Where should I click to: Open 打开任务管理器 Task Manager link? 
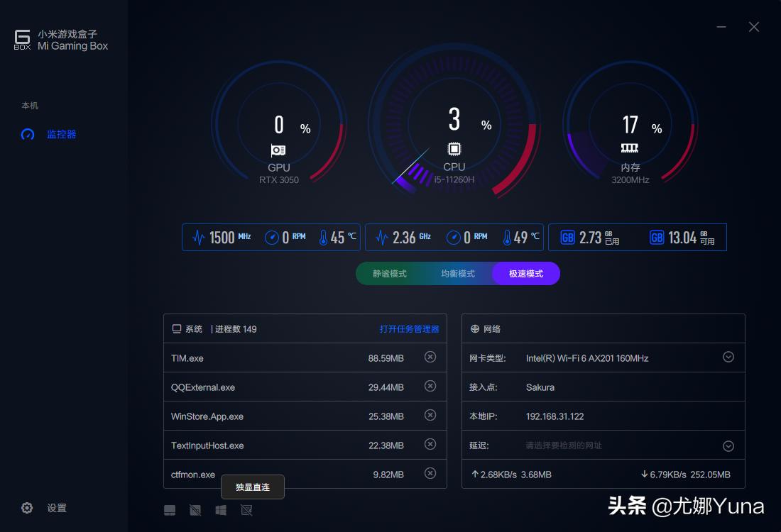[410, 328]
